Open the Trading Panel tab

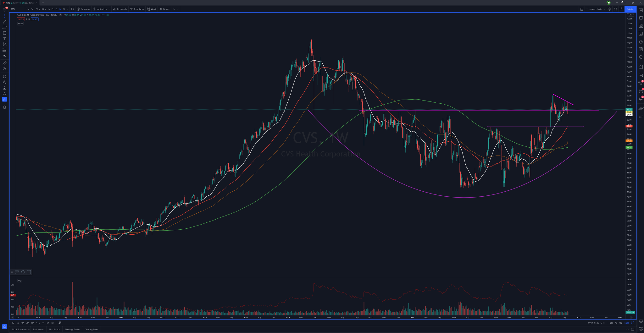click(x=92, y=329)
